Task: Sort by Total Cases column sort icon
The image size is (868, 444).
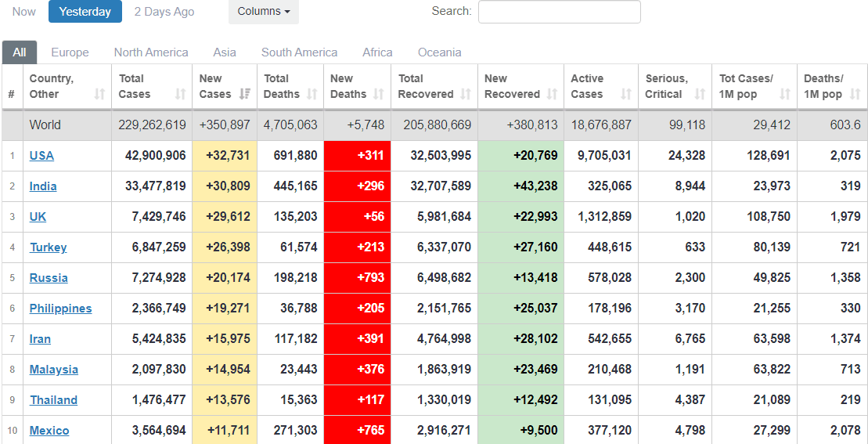Action: [181, 94]
